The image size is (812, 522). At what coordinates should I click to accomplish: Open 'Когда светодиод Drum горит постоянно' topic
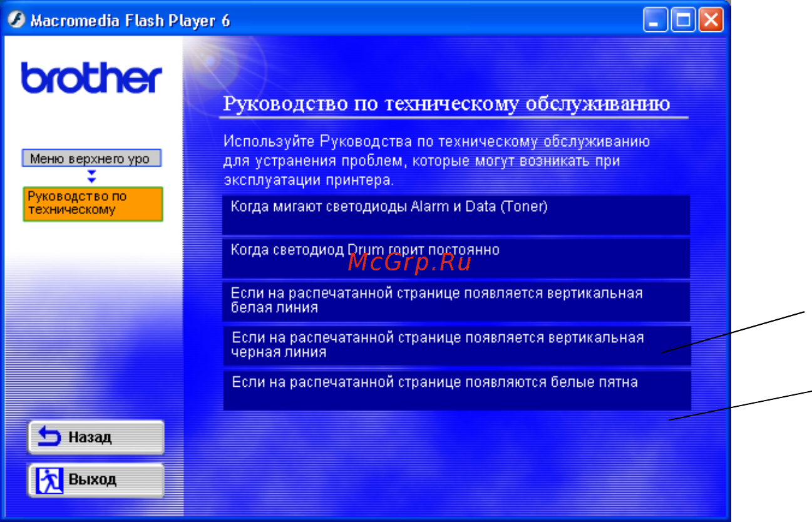456,258
